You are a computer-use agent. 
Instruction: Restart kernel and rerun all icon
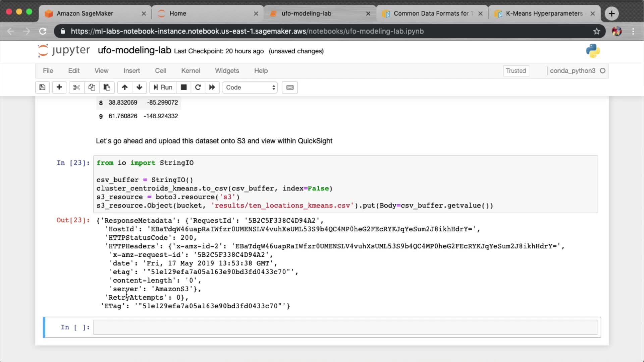click(x=212, y=87)
